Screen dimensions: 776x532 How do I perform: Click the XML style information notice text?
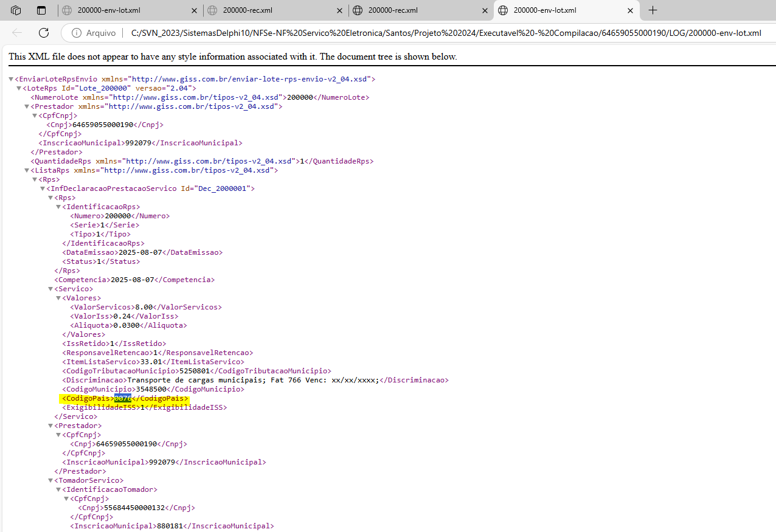coord(233,57)
